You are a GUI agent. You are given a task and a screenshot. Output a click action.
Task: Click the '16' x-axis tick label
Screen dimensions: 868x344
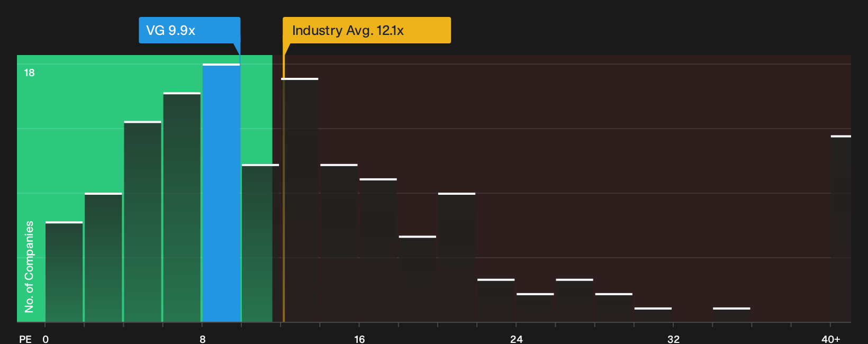point(359,339)
